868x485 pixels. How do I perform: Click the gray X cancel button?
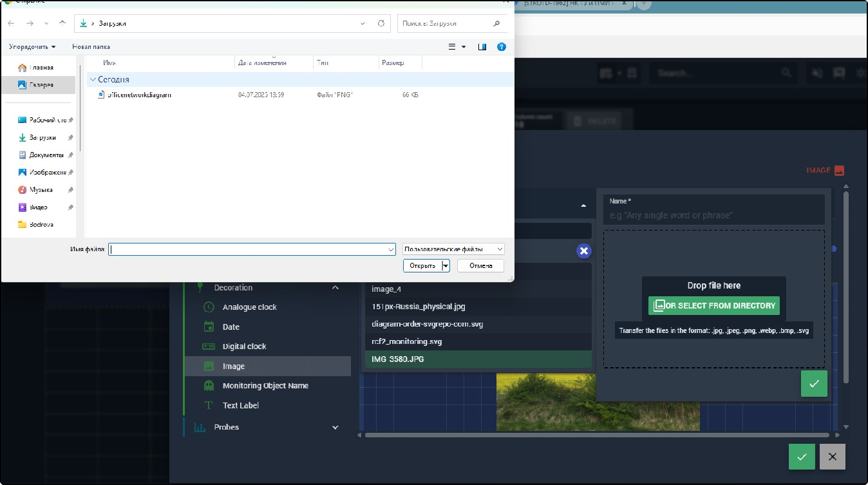(x=832, y=457)
